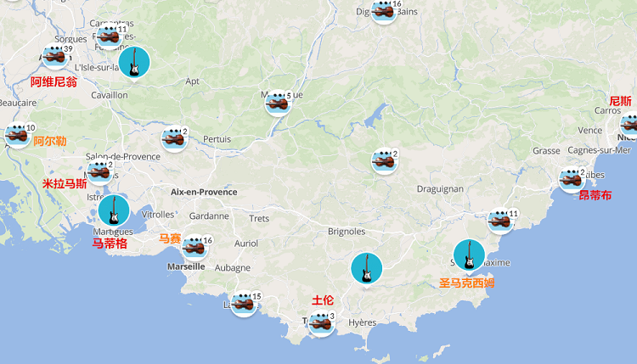The height and width of the screenshot is (364, 637).
Task: Click the violin marker at Nice edge
Action: tap(629, 124)
